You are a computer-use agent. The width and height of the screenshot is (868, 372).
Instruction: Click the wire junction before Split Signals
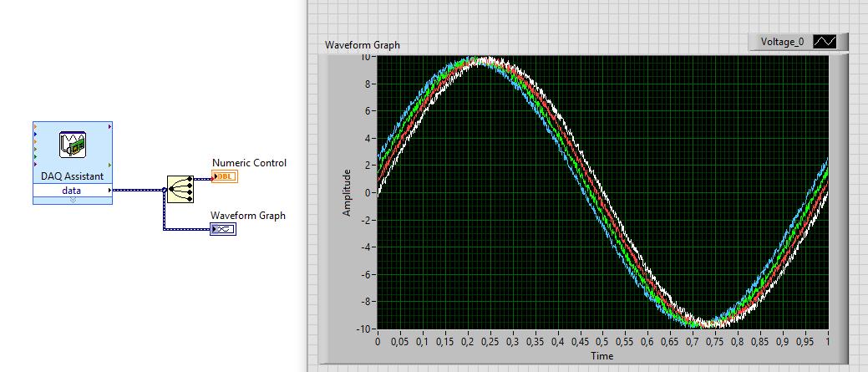point(165,190)
